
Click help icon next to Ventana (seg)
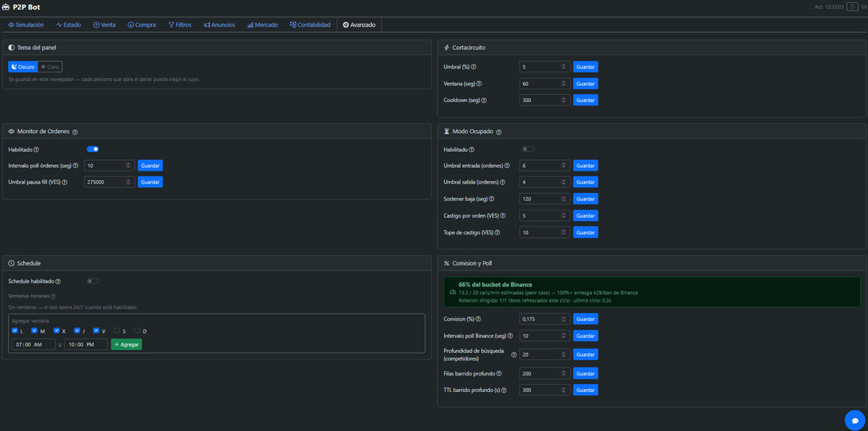coord(480,84)
